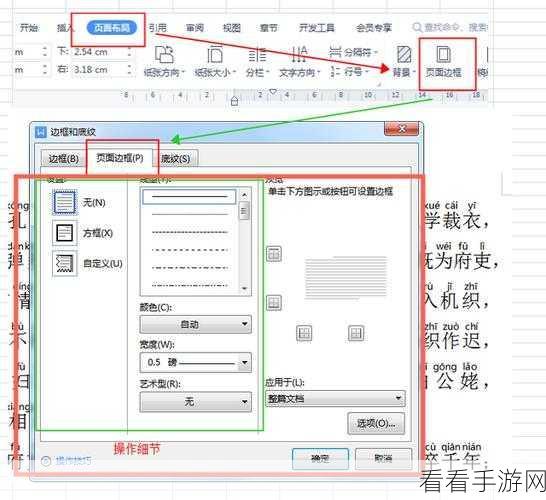Open the 文字方向 text direction tool
Viewport: 546px width, 500px height.
(x=299, y=62)
